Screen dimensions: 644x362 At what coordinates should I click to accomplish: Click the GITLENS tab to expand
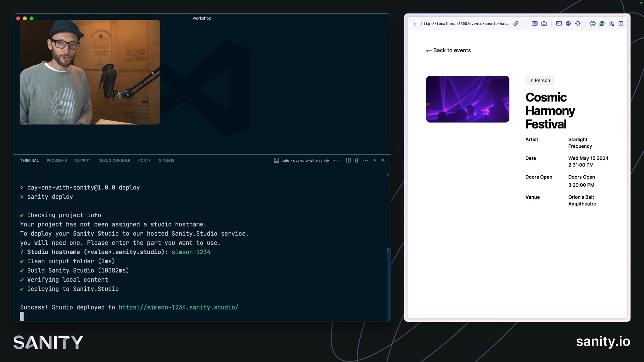(167, 161)
